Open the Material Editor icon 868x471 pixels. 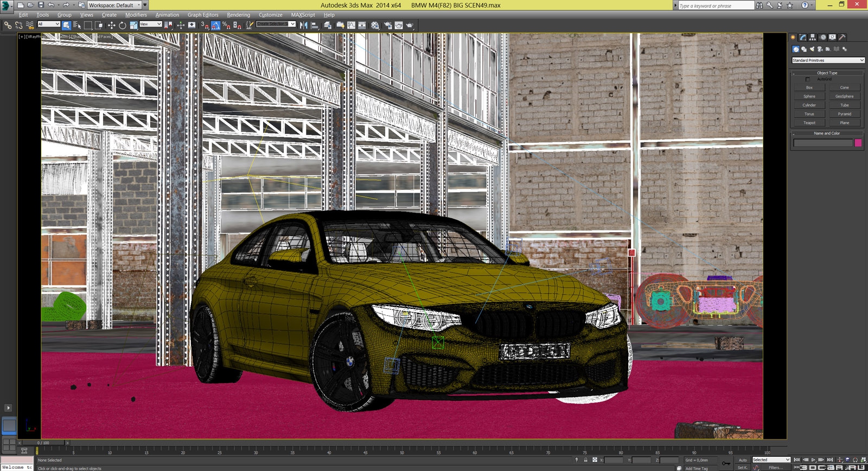click(x=375, y=25)
